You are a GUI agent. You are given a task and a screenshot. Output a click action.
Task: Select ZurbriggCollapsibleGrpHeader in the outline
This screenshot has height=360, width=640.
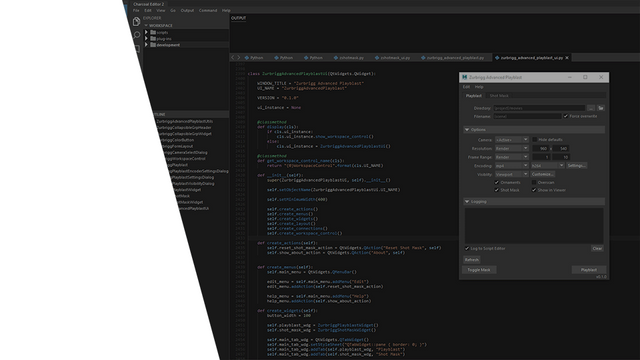click(x=184, y=127)
